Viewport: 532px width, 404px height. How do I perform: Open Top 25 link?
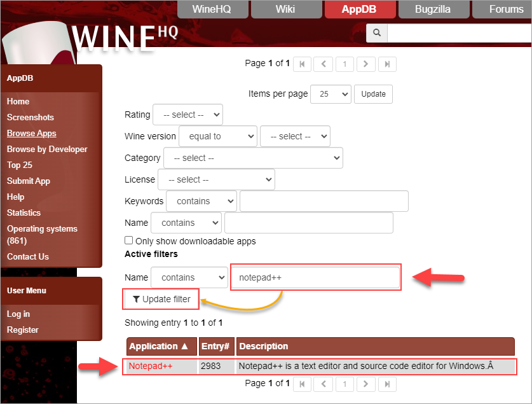[x=19, y=165]
